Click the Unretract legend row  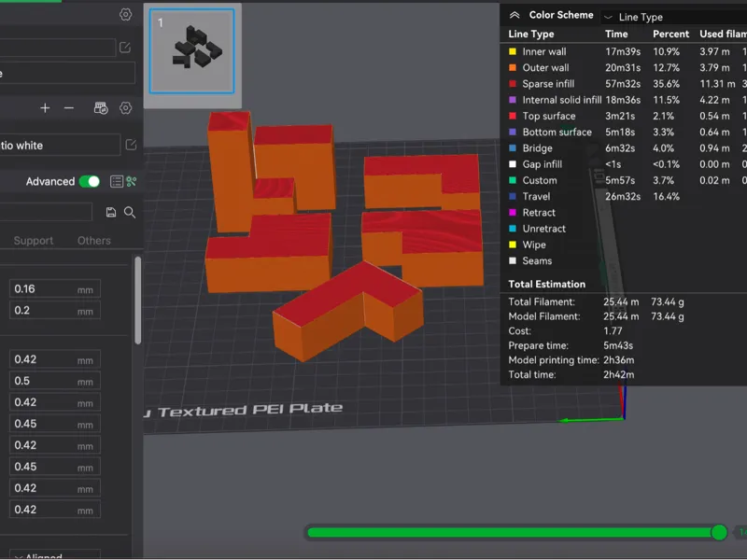(624, 229)
